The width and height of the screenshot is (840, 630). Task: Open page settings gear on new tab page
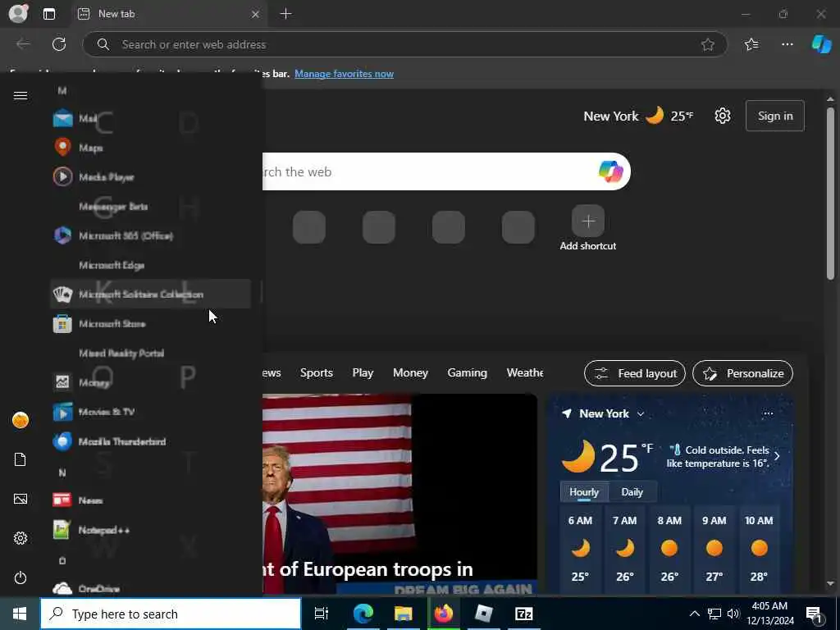click(x=722, y=116)
